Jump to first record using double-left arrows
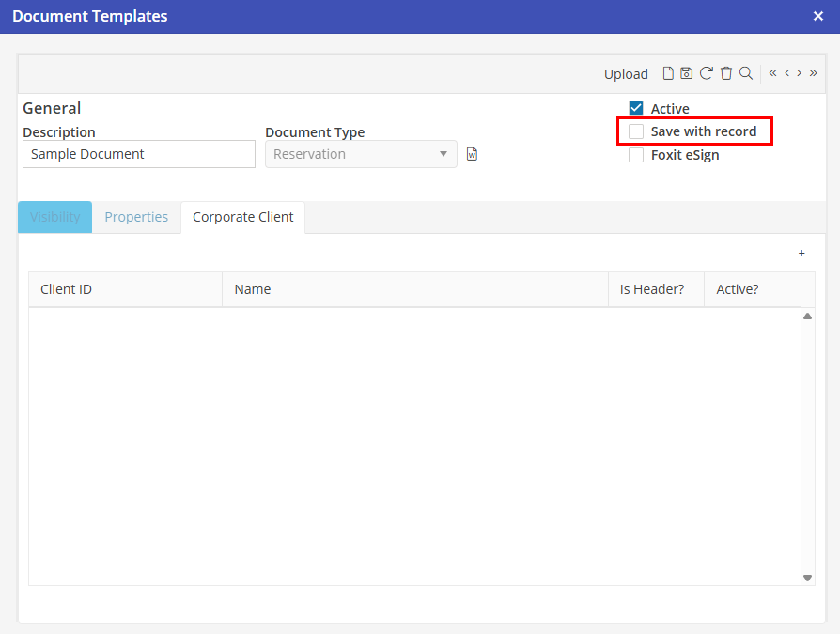This screenshot has height=634, width=840. click(x=772, y=73)
